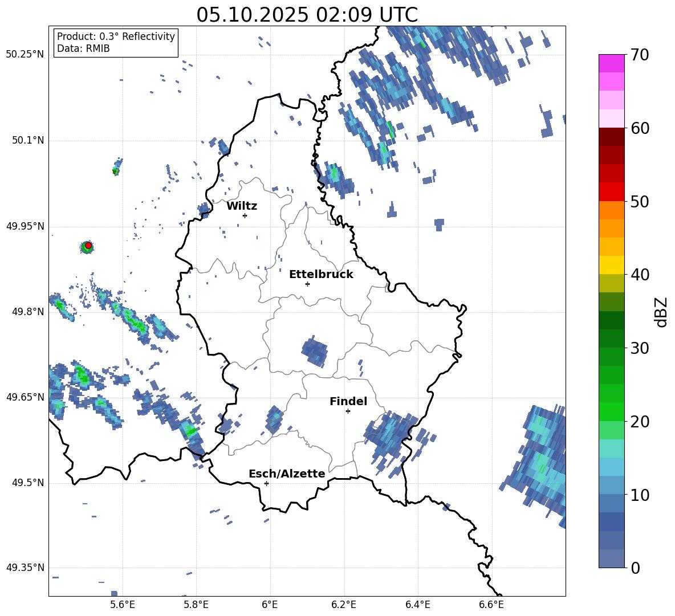Image resolution: width=675 pixels, height=616 pixels.
Task: Click the radar echo blob north of Findel
Action: click(x=314, y=351)
